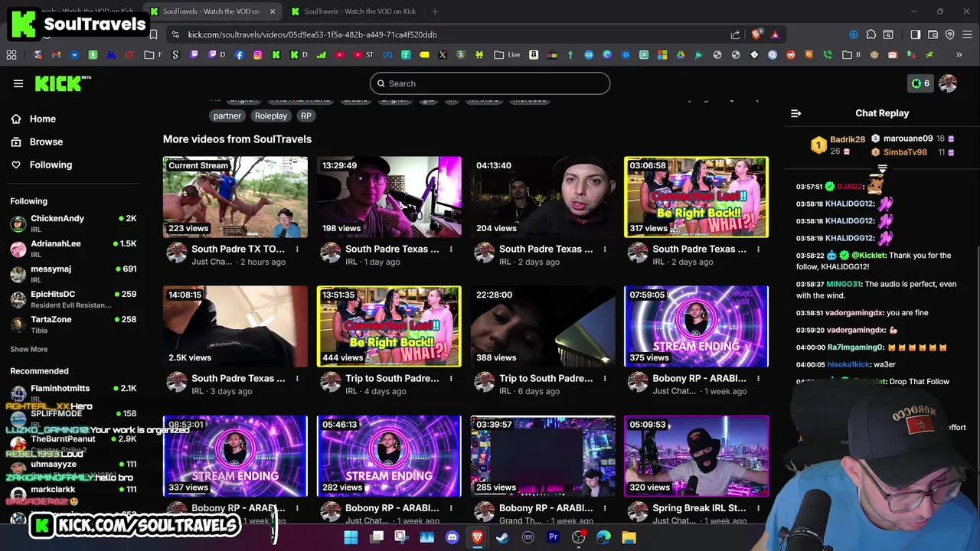Open messymaj followed channel

[x=73, y=274]
